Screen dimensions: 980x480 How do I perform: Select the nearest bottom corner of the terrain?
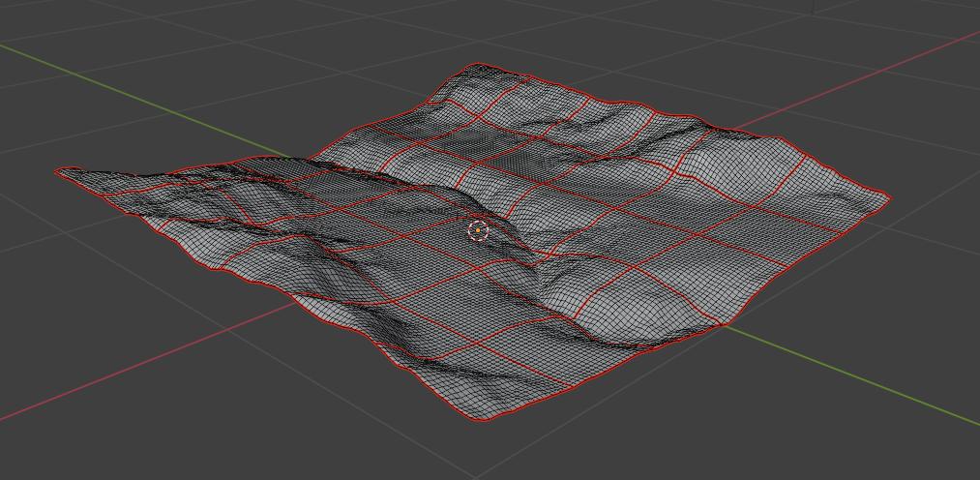coord(481,420)
